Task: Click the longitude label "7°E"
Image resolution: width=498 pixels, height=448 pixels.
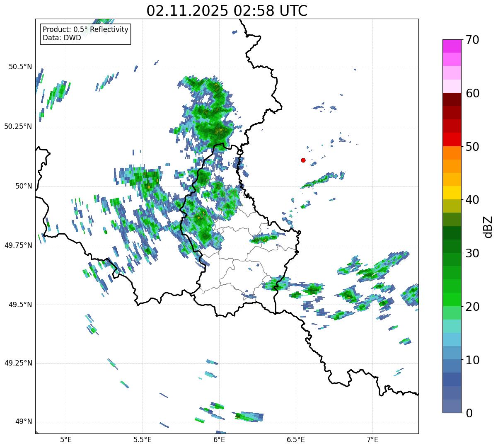Action: click(x=372, y=439)
